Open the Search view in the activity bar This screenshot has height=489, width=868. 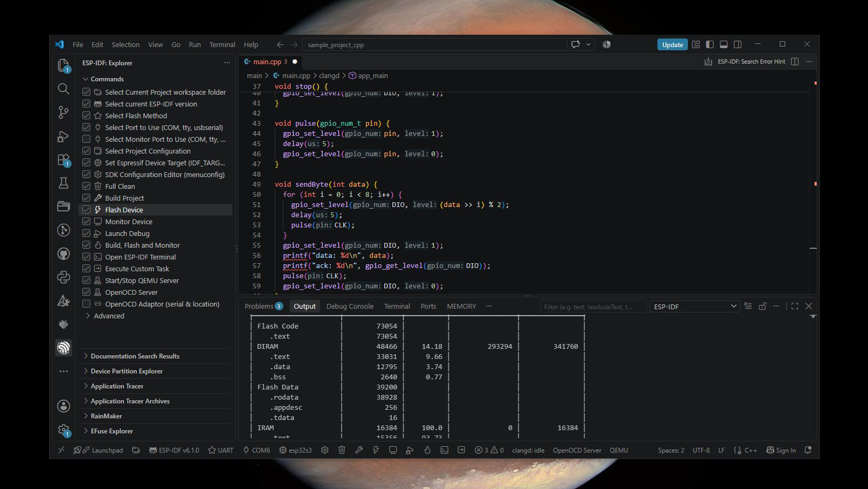[63, 89]
